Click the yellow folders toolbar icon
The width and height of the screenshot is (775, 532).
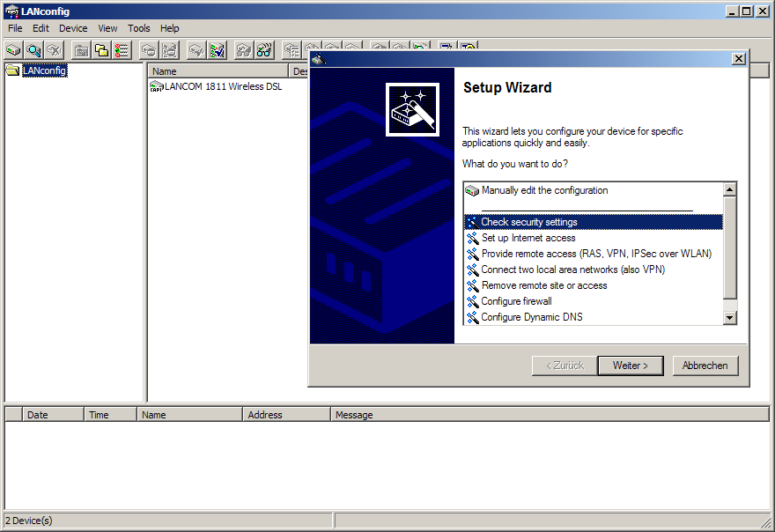coord(101,50)
